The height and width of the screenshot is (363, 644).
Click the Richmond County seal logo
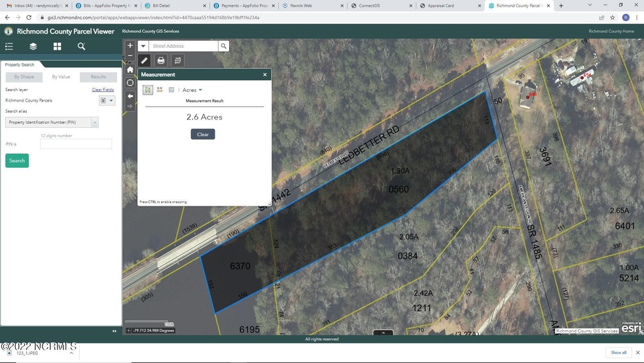[9, 31]
